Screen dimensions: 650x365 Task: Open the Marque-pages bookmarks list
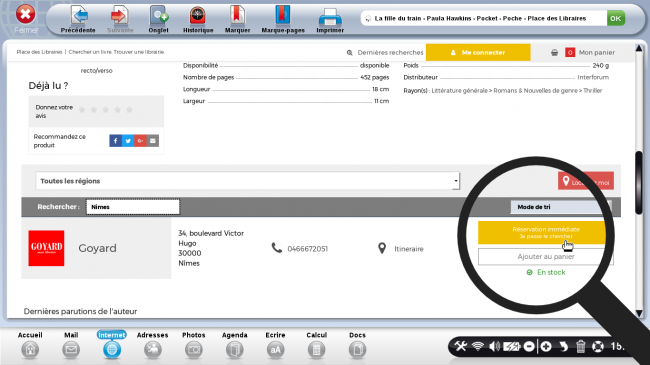point(283,19)
